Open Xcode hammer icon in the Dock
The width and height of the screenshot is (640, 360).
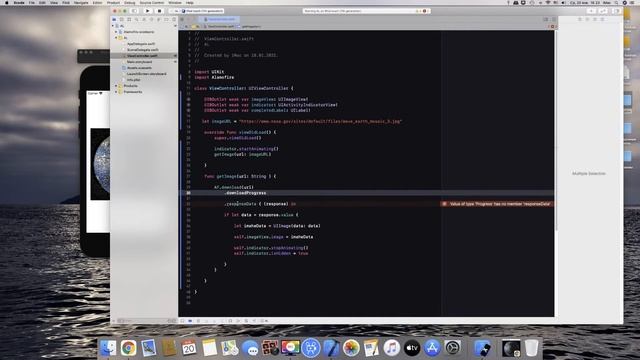point(331,348)
